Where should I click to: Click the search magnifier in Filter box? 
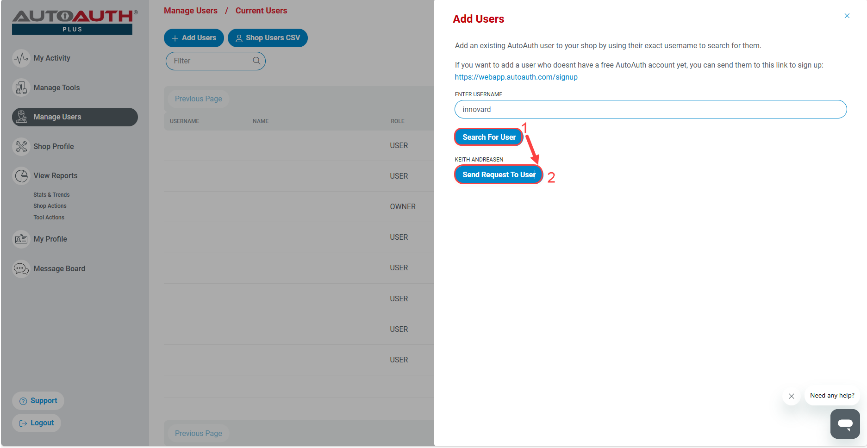coord(257,61)
